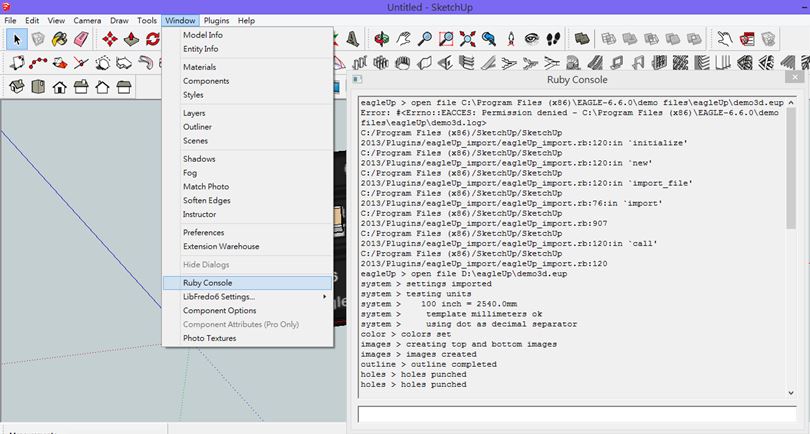This screenshot has width=810, height=434.
Task: Click the greyed-out Make Component icon
Action: click(x=38, y=39)
